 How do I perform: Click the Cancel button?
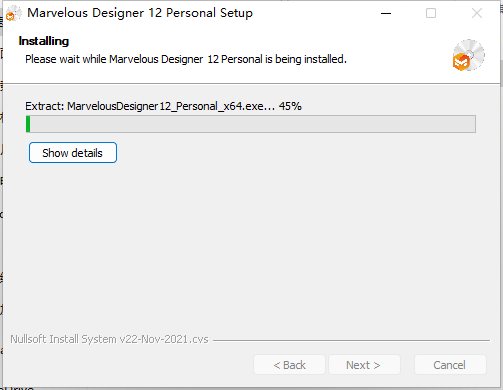pos(450,365)
